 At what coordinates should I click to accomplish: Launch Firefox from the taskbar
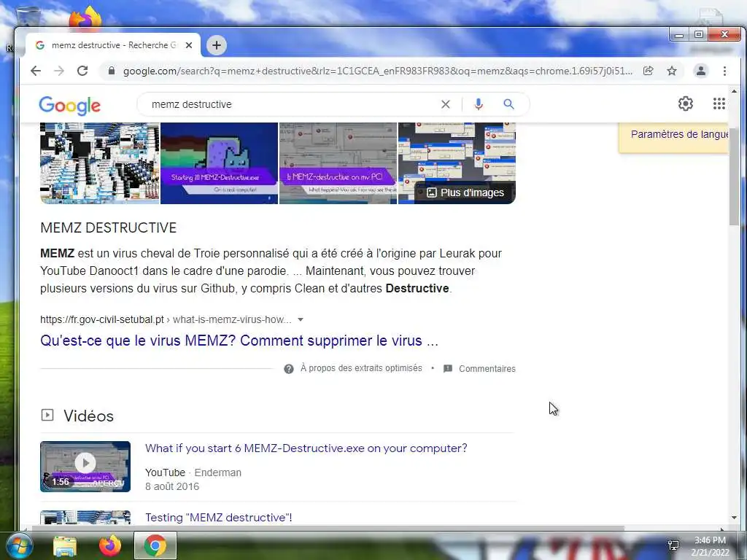pyautogui.click(x=110, y=545)
